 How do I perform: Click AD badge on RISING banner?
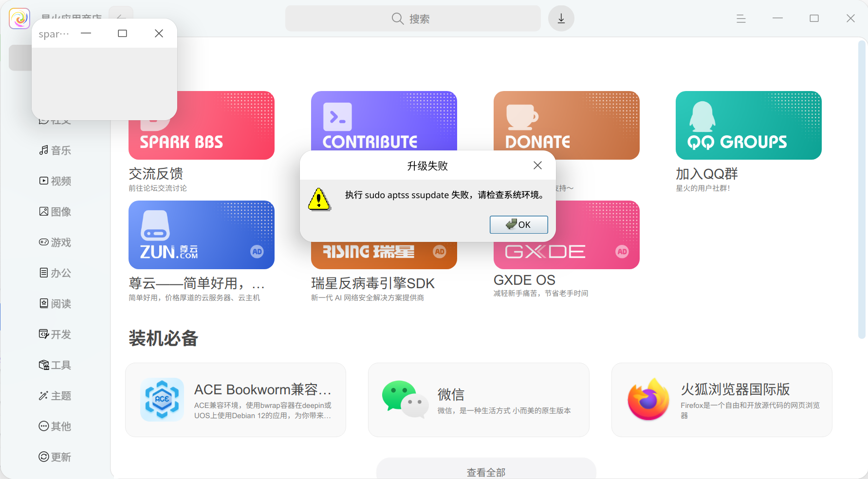pos(440,252)
